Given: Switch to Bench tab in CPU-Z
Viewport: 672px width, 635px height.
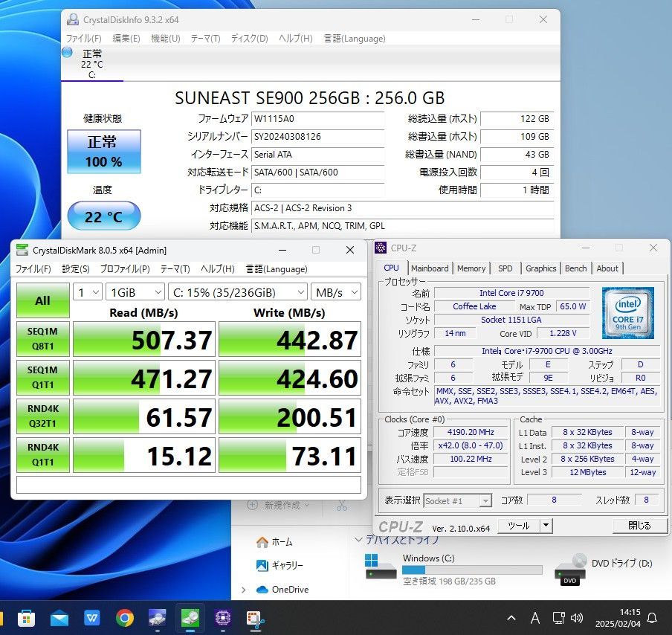Looking at the screenshot, I should pyautogui.click(x=575, y=268).
